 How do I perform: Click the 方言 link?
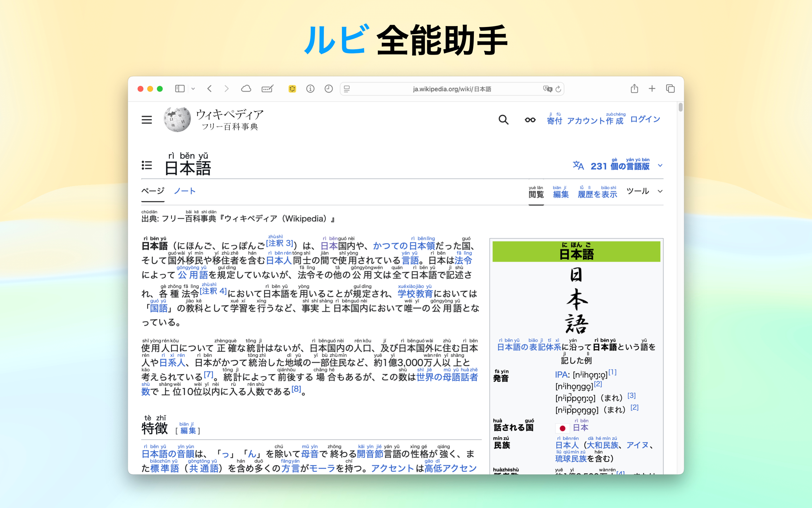(290, 468)
